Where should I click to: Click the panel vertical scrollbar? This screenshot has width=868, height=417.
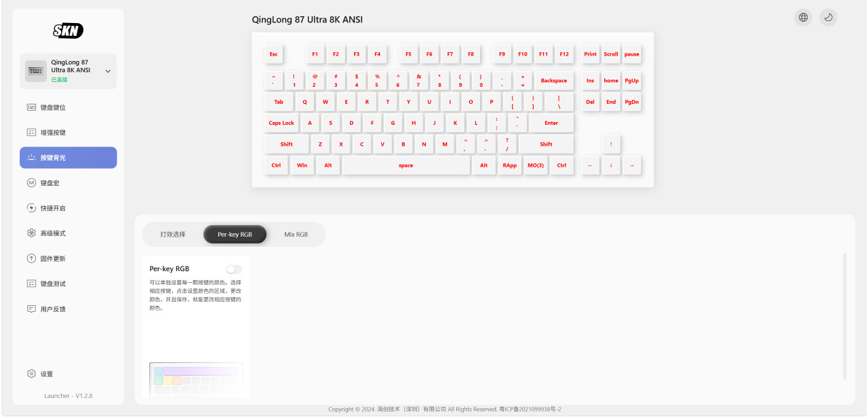point(844,316)
